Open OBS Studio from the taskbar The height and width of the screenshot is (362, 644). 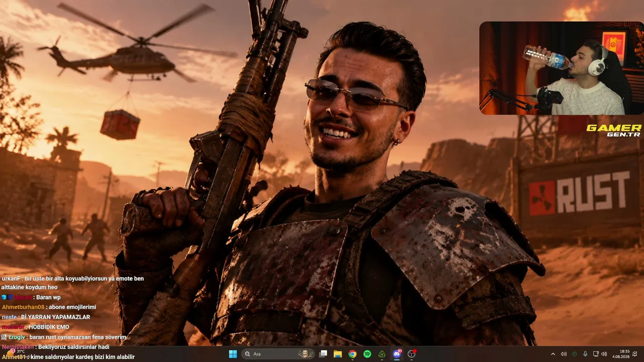[x=412, y=354]
